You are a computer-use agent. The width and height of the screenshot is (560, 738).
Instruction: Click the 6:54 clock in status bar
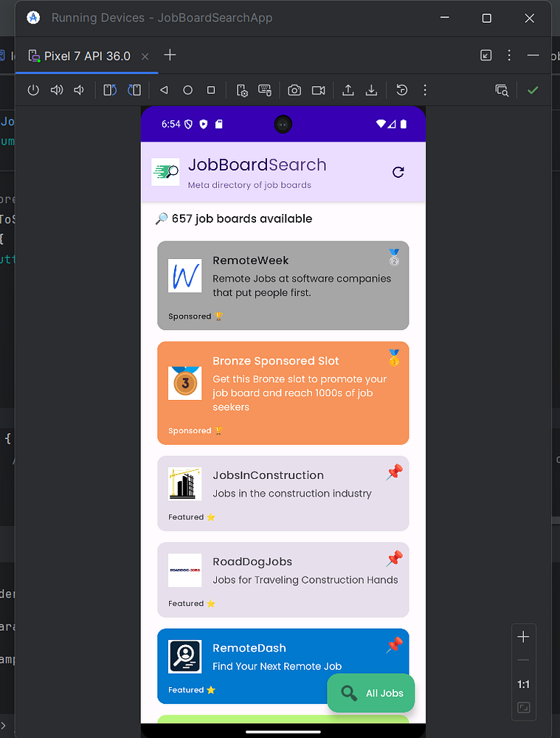point(171,124)
